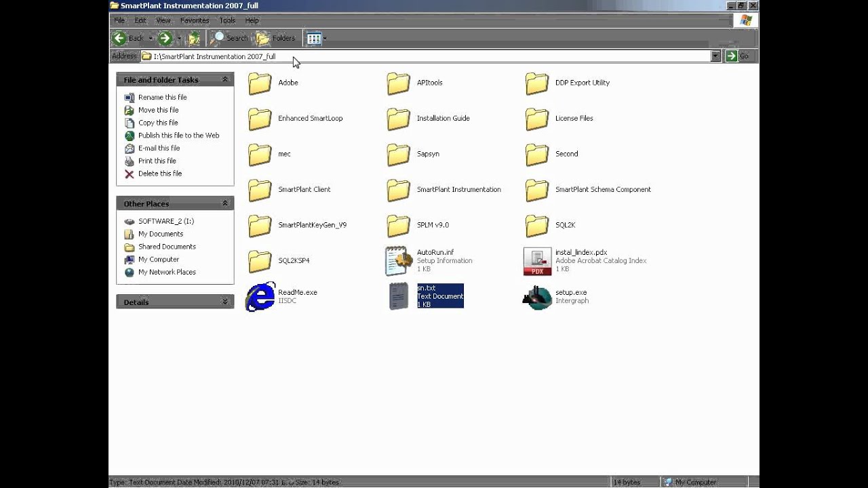The height and width of the screenshot is (488, 868).
Task: Select the ReadMe.exe file icon
Action: coord(260,297)
